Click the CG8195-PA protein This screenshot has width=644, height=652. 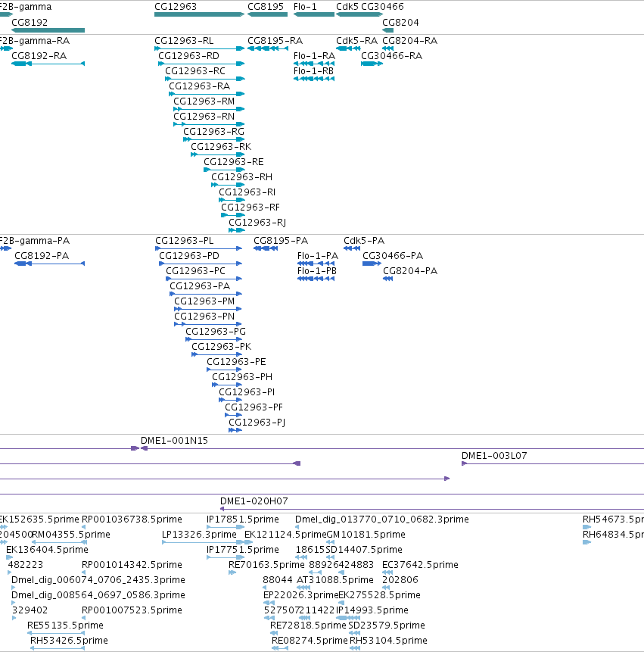(x=266, y=248)
